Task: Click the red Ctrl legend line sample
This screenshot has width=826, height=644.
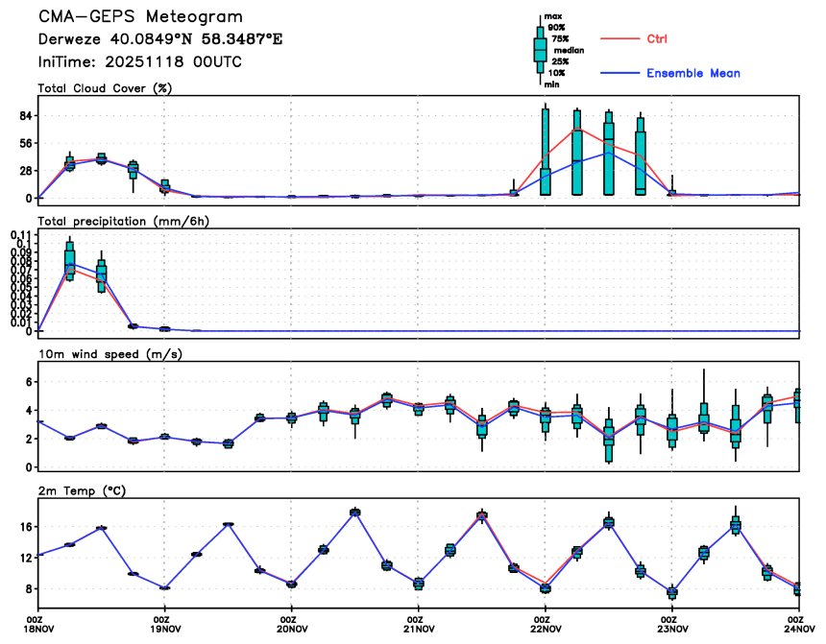Action: click(x=620, y=39)
